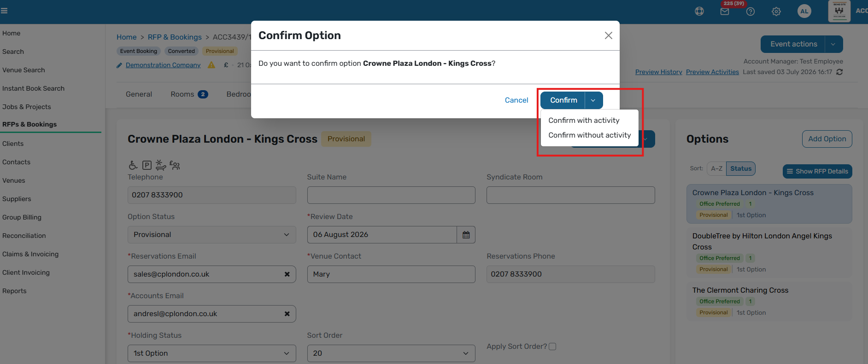Tick the Apply Sort Order checkbox
The height and width of the screenshot is (364, 868).
point(552,347)
